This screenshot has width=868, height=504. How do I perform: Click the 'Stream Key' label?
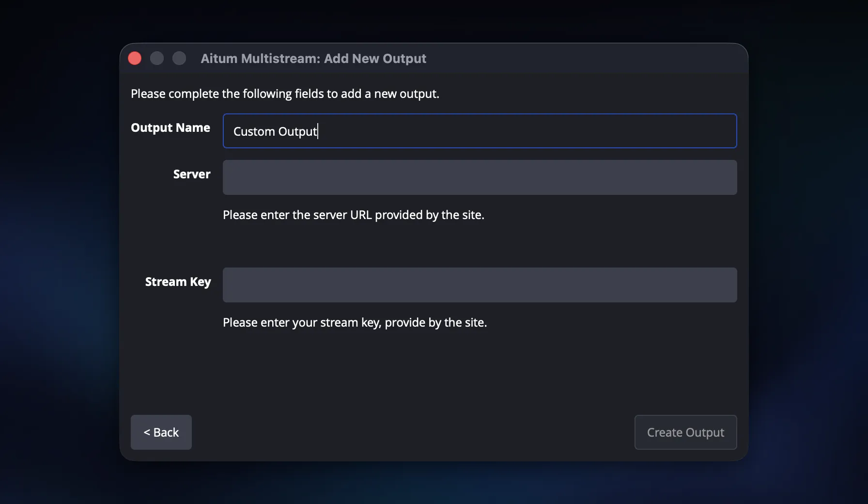click(178, 282)
